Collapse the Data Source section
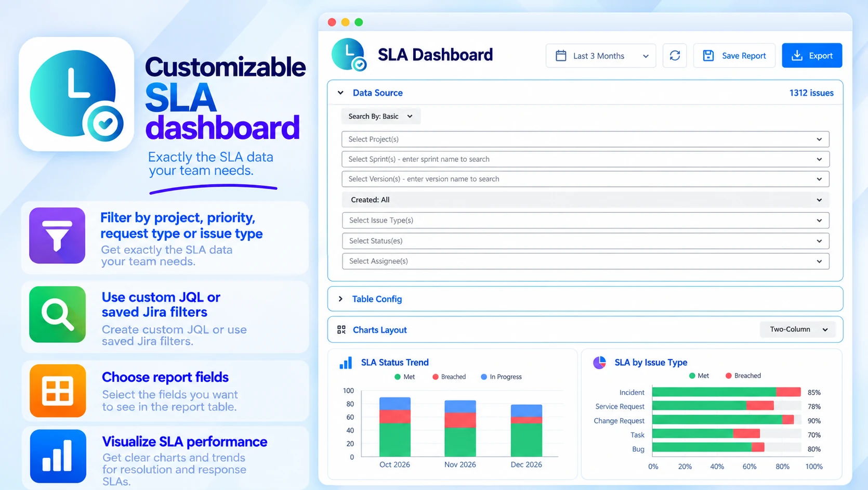The image size is (868, 490). (x=340, y=93)
